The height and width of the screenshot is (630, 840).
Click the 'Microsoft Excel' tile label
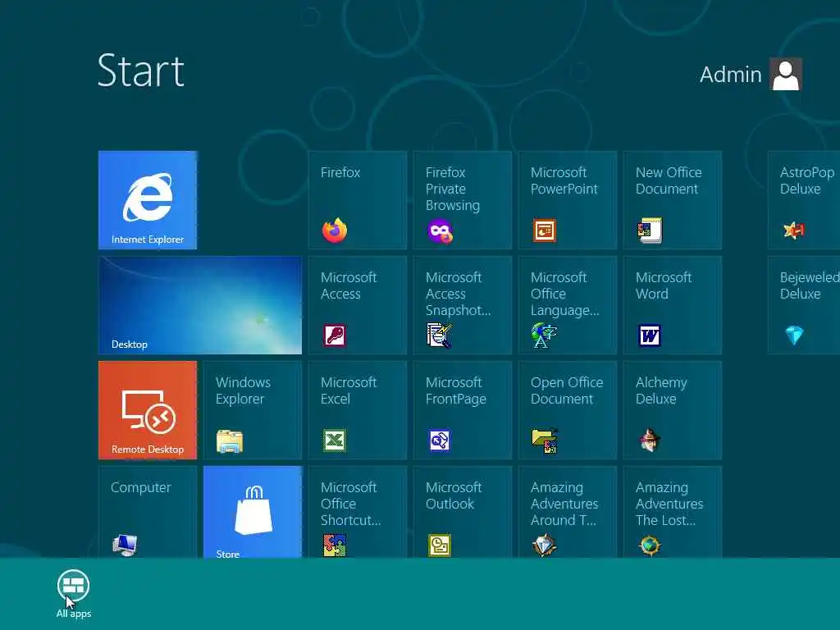coord(348,390)
